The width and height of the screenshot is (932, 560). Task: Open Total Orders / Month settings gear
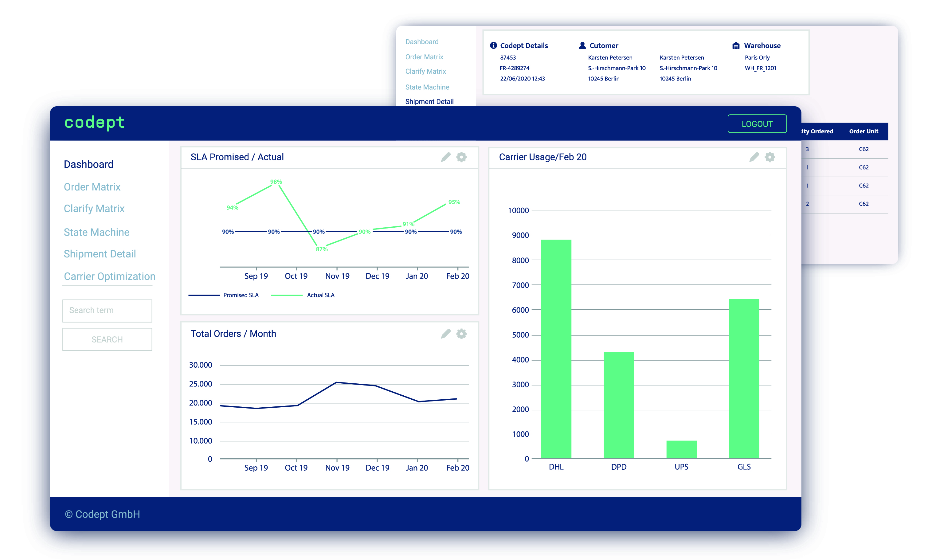click(x=461, y=334)
